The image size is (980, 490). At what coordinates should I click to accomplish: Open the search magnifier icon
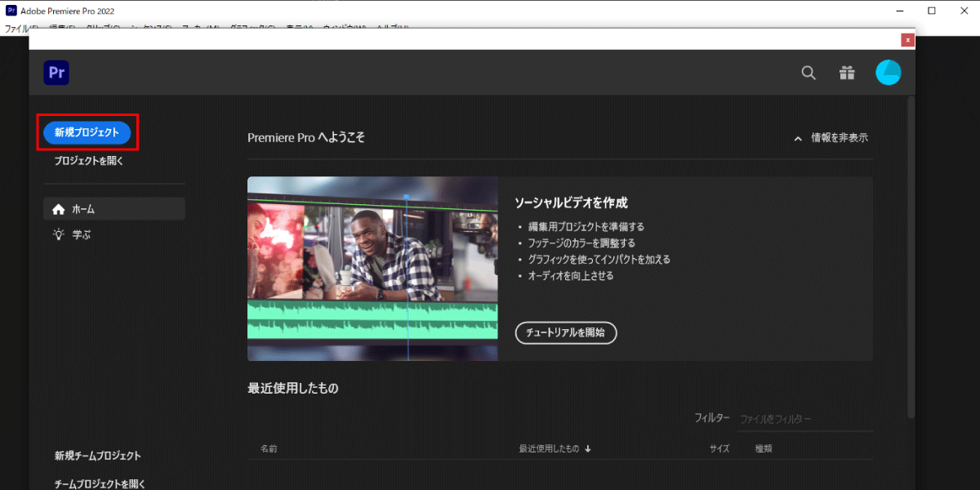808,73
